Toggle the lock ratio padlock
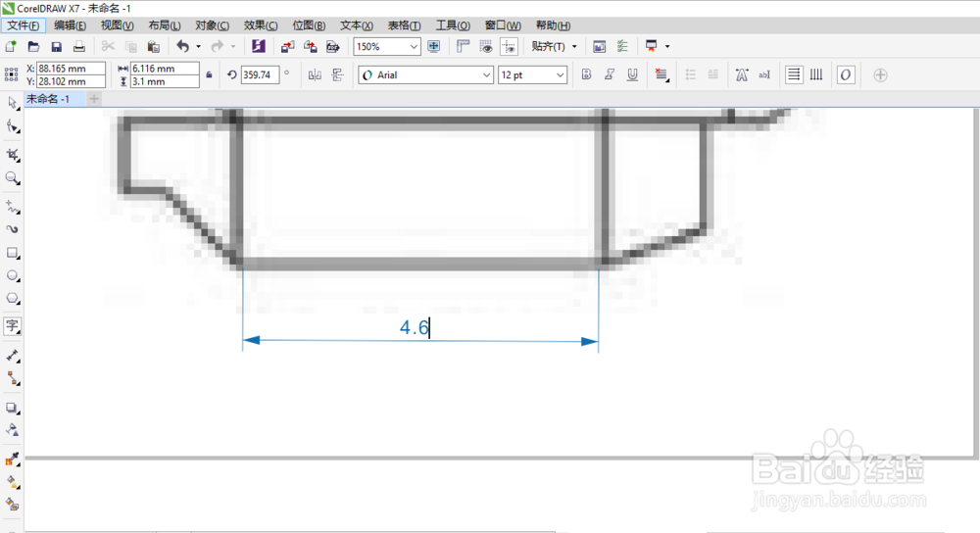This screenshot has width=980, height=533. pyautogui.click(x=210, y=75)
